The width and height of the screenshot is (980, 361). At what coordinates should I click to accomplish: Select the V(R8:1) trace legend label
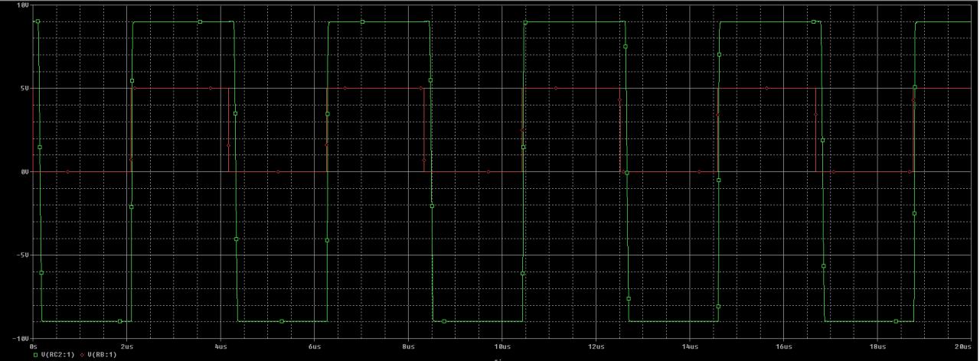[x=102, y=354]
